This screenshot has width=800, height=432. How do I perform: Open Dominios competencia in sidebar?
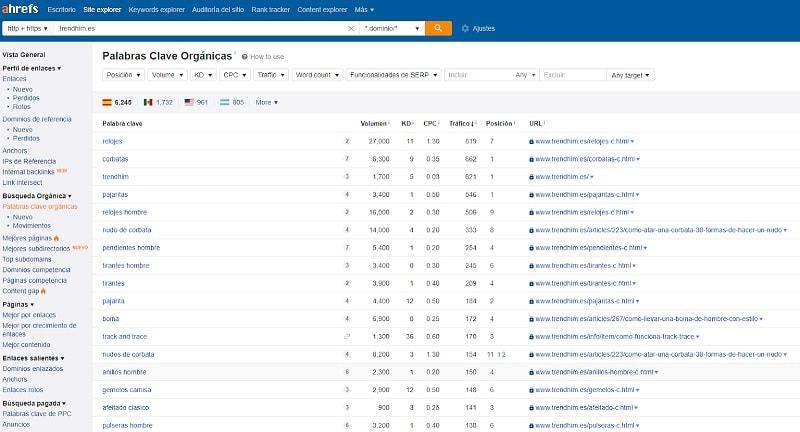coord(36,270)
